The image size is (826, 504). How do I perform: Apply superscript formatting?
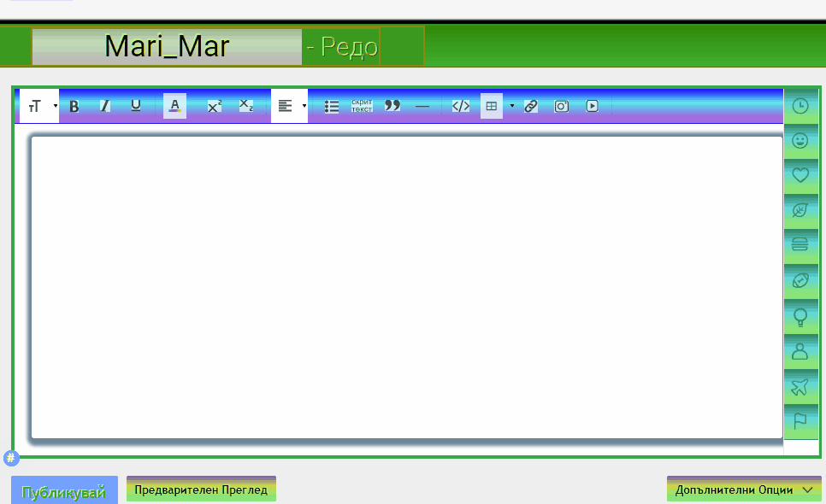pyautogui.click(x=215, y=106)
